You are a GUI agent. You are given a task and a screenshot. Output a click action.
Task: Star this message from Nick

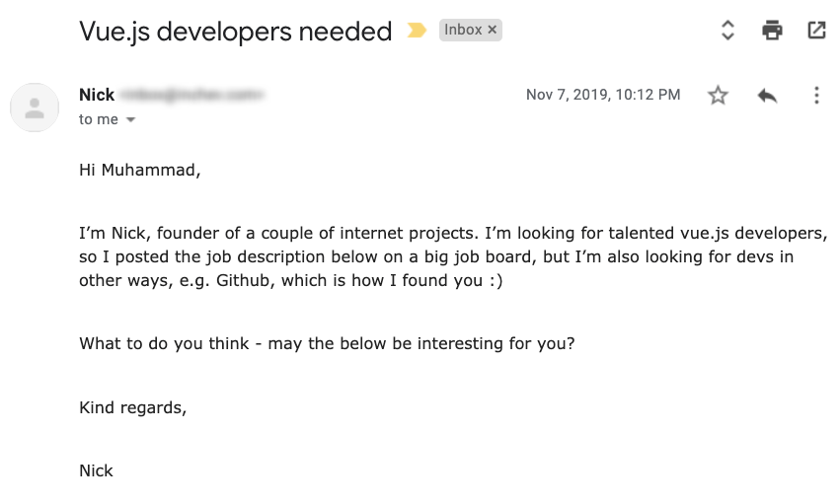(718, 96)
